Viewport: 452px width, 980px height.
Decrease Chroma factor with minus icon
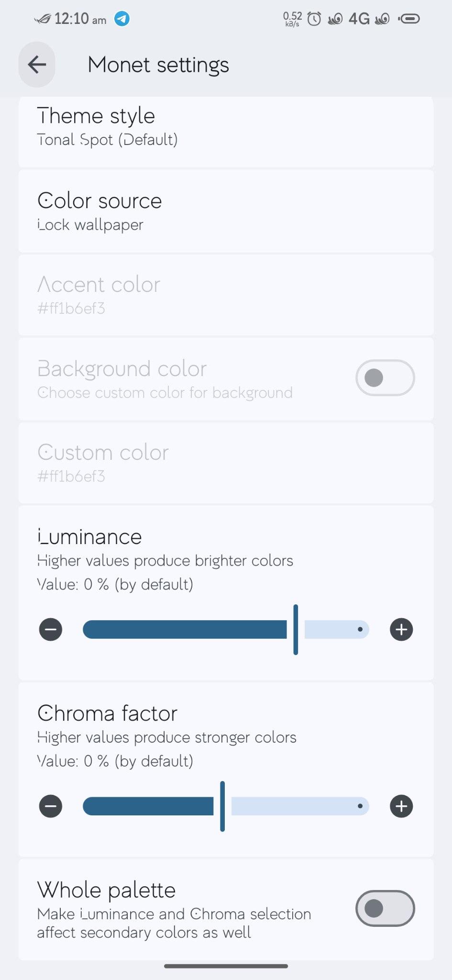point(51,806)
